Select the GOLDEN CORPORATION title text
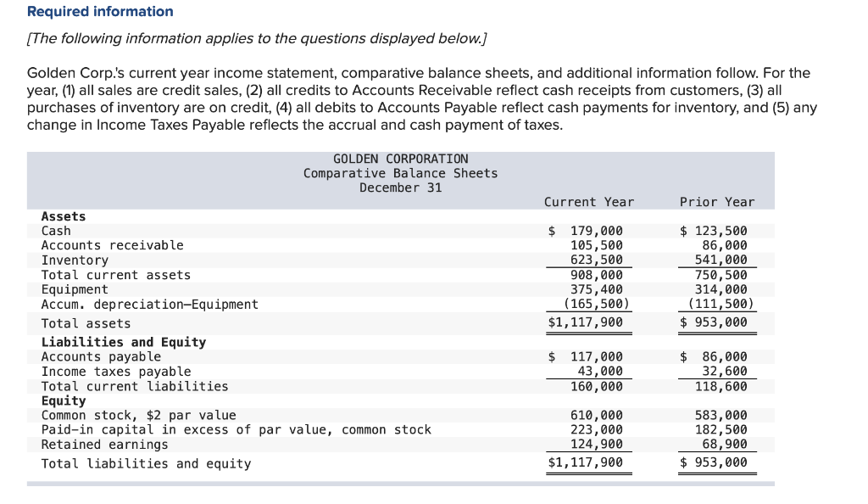 click(400, 158)
